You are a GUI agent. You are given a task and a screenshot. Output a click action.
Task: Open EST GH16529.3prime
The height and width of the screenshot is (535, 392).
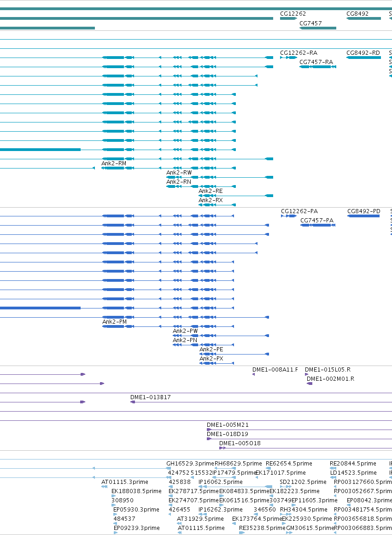pos(190,464)
